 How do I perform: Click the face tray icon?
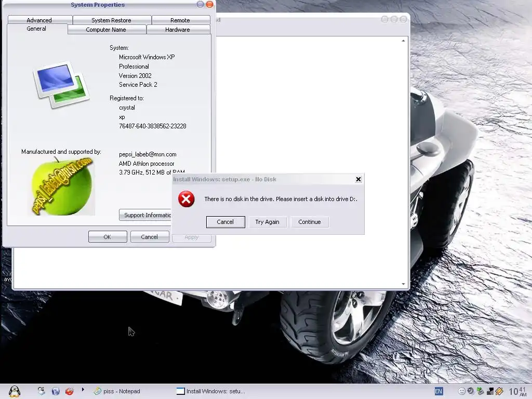(462, 391)
